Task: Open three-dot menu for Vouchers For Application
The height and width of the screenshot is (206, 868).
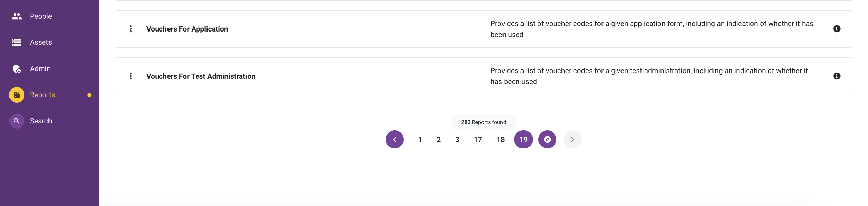Action: pos(131,29)
